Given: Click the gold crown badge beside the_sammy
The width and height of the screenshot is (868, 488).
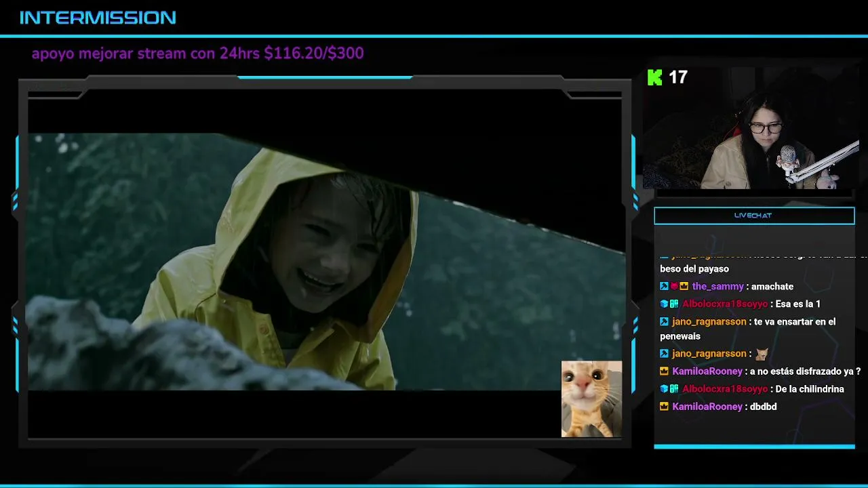Looking at the screenshot, I should (x=684, y=287).
